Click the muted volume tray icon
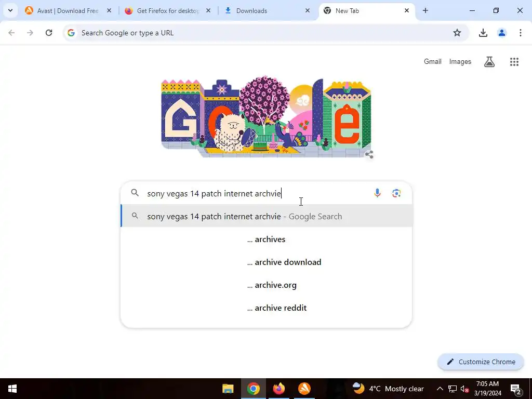 464,389
